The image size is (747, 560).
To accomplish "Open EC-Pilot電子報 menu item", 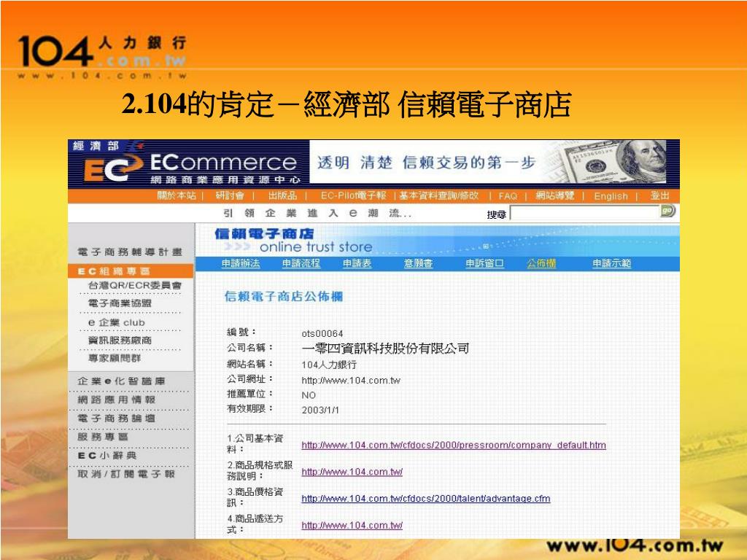I will (353, 195).
